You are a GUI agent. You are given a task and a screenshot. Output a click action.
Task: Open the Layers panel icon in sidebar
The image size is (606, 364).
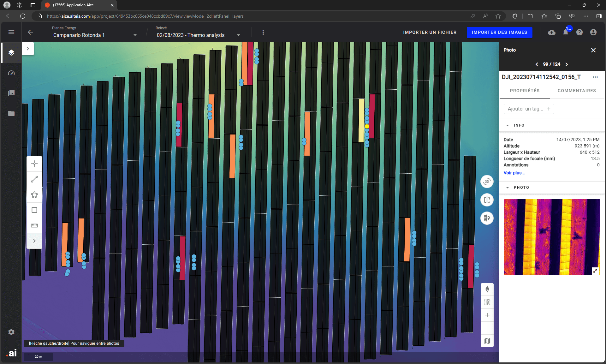tap(11, 52)
